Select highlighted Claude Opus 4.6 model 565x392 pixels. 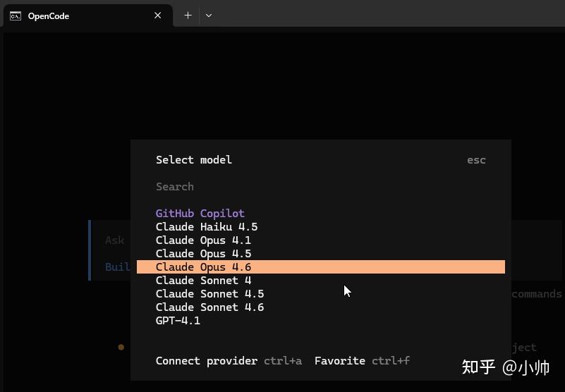321,267
